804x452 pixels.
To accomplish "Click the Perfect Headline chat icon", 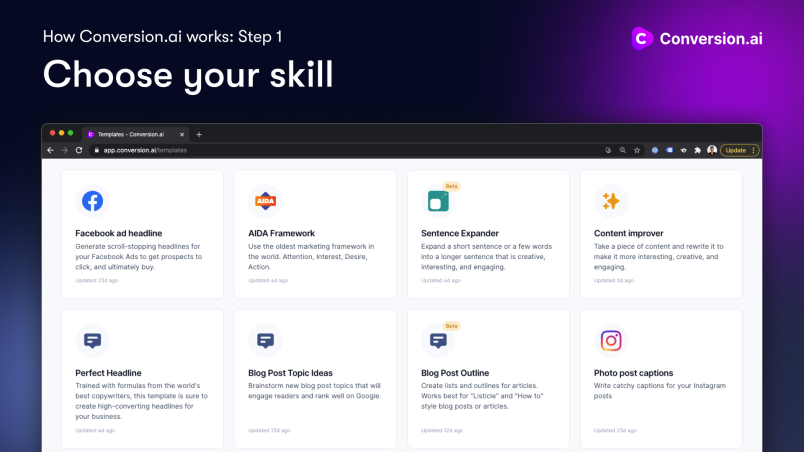I will point(92,340).
